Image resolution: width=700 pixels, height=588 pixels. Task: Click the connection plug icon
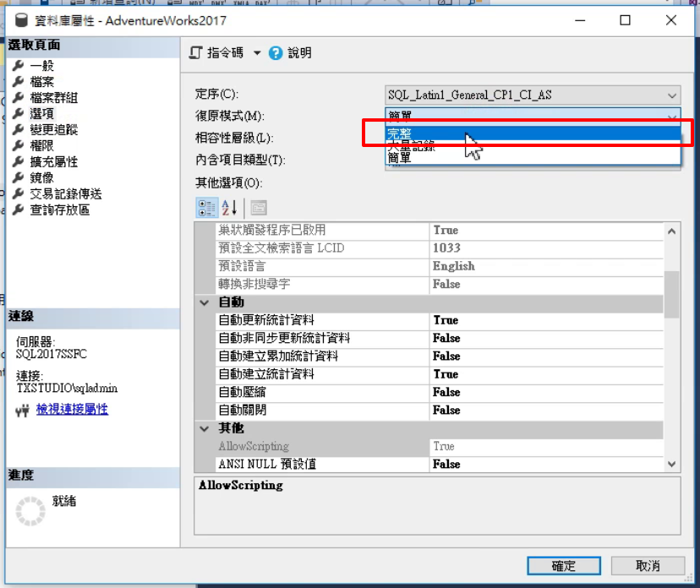22,410
